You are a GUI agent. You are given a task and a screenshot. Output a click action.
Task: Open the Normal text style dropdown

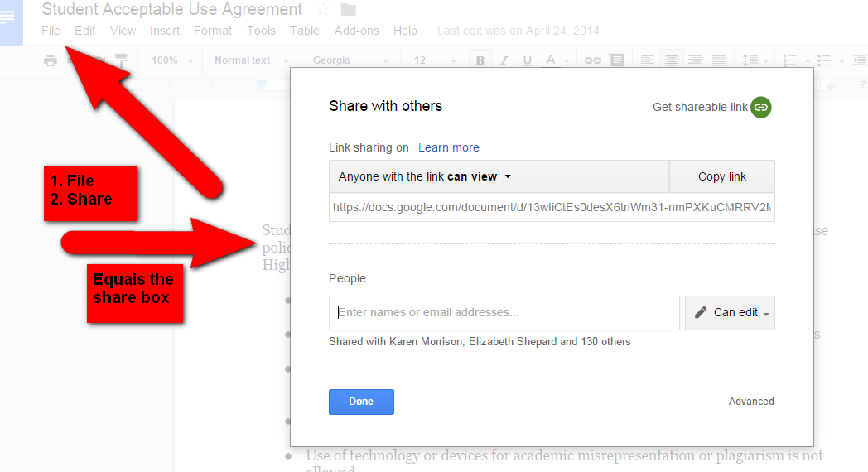coord(251,60)
